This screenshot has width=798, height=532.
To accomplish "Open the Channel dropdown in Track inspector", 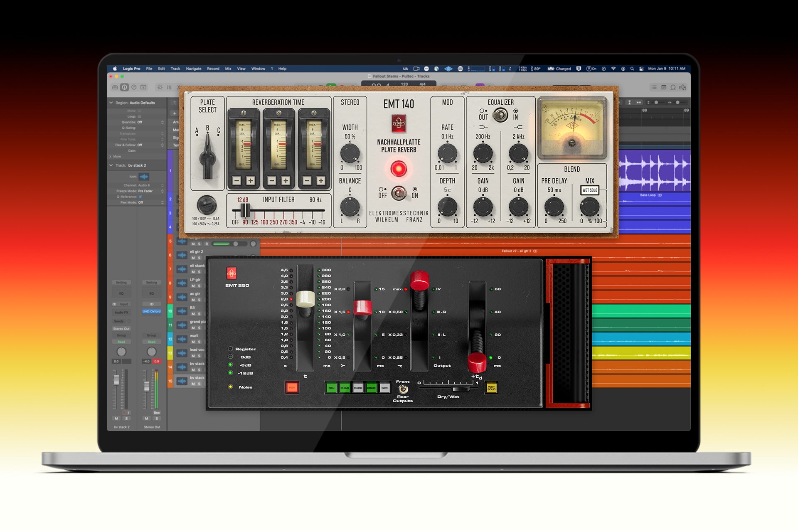I will [162, 185].
